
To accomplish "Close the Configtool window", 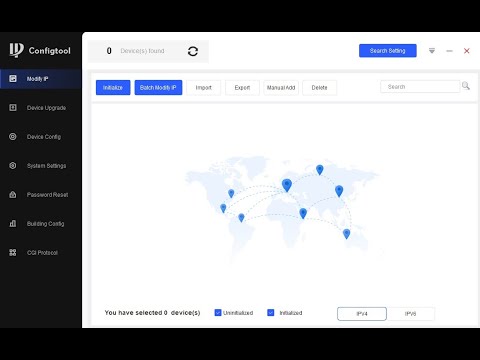I will pos(467,51).
